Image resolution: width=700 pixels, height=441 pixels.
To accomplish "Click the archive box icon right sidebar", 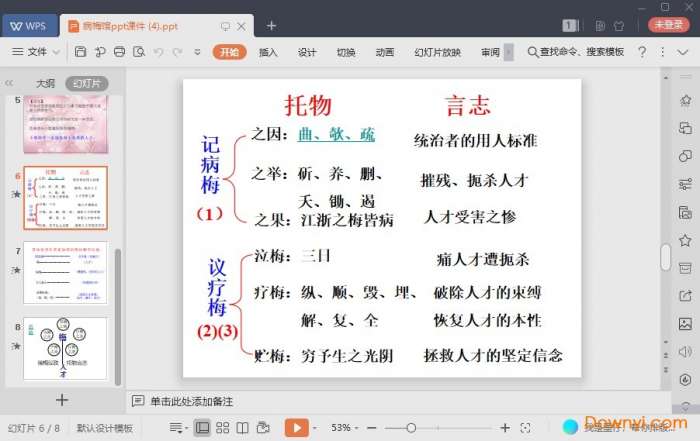I will click(685, 268).
